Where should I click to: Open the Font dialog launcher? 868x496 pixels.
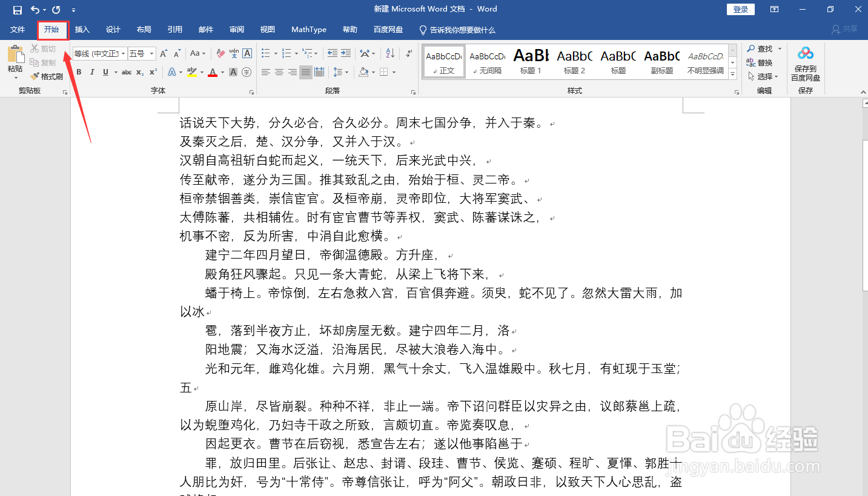pos(251,92)
